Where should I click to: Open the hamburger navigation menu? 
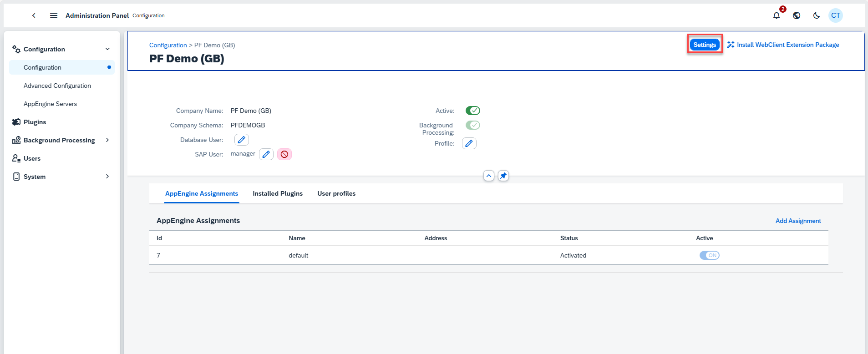54,15
